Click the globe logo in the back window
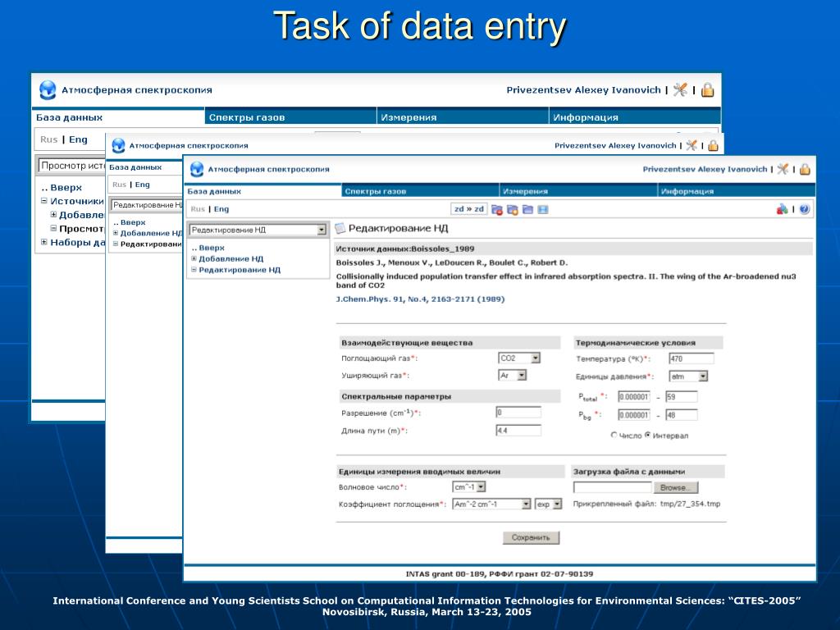The image size is (840, 630). tap(48, 89)
